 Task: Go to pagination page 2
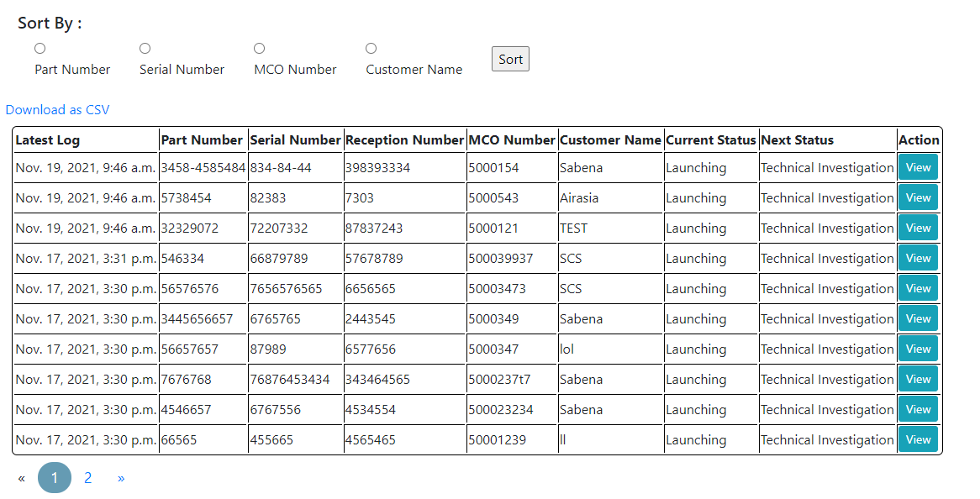(x=87, y=478)
